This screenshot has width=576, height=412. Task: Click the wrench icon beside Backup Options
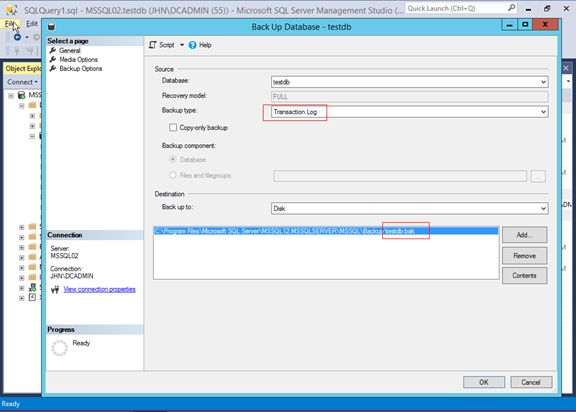pyautogui.click(x=53, y=68)
